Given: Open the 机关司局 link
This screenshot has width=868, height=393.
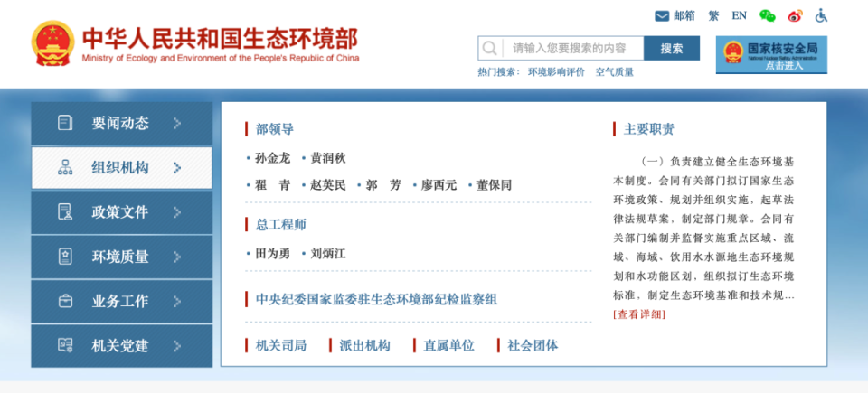Looking at the screenshot, I should (x=280, y=346).
